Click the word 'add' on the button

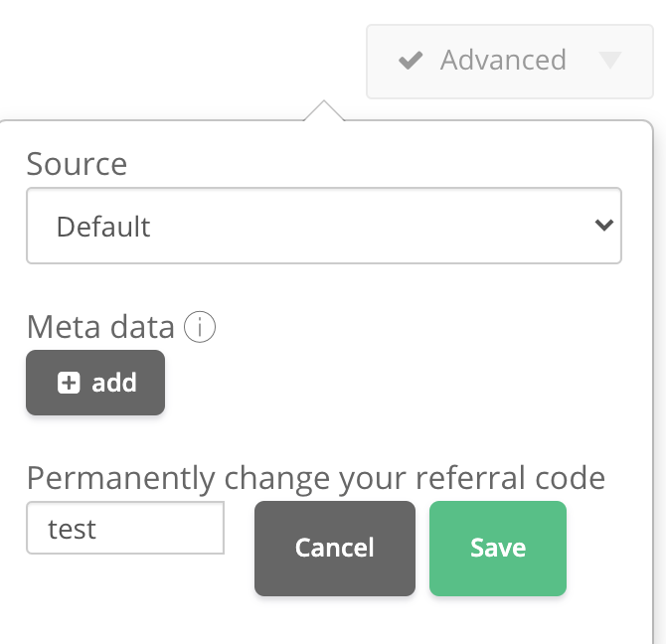pyautogui.click(x=114, y=383)
